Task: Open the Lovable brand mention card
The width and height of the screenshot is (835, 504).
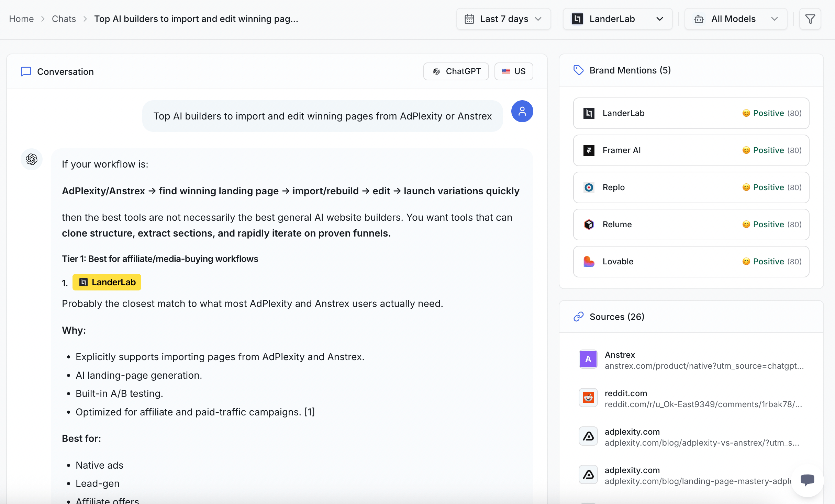Action: [x=691, y=262]
